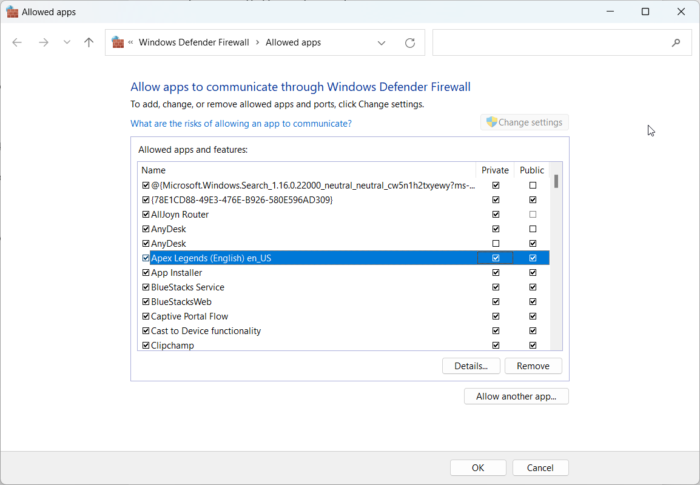
Task: Click the Back navigation arrow
Action: [17, 43]
